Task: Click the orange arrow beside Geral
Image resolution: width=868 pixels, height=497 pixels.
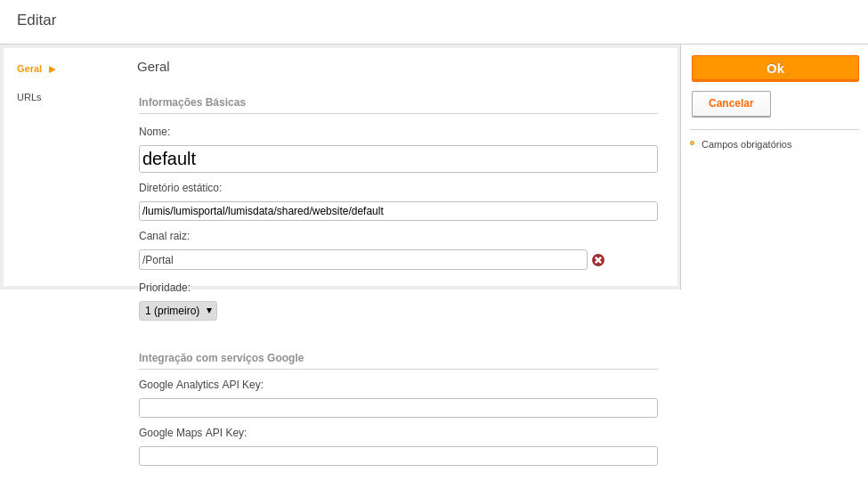Action: (52, 69)
